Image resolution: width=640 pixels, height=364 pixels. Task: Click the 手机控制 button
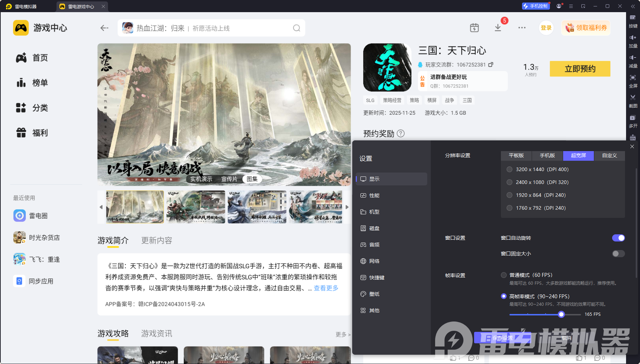click(x=536, y=6)
